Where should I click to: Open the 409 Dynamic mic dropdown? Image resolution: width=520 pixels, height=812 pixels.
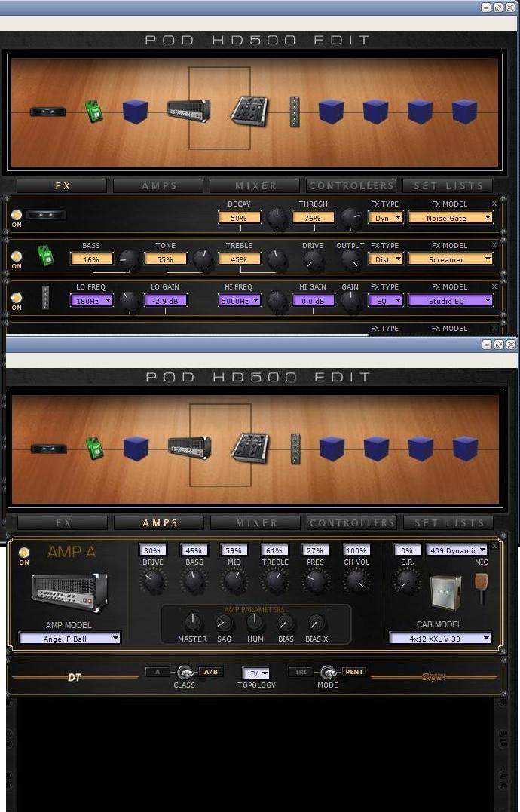pos(457,550)
